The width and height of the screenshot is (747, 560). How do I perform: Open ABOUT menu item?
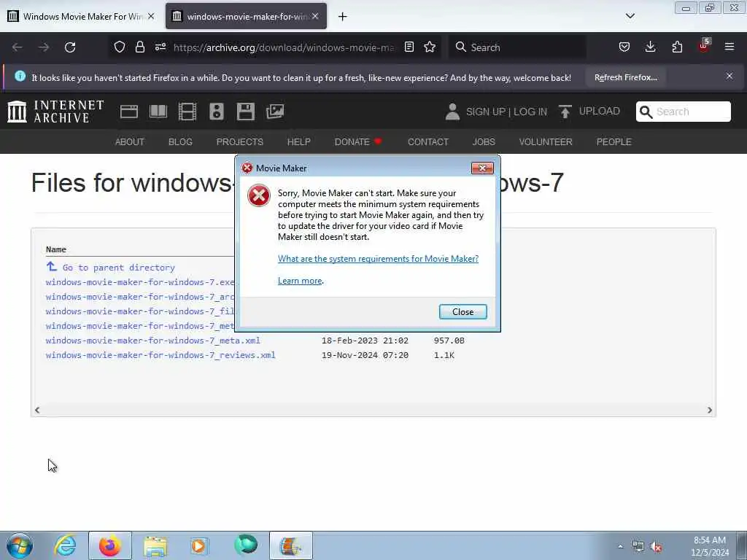[130, 142]
